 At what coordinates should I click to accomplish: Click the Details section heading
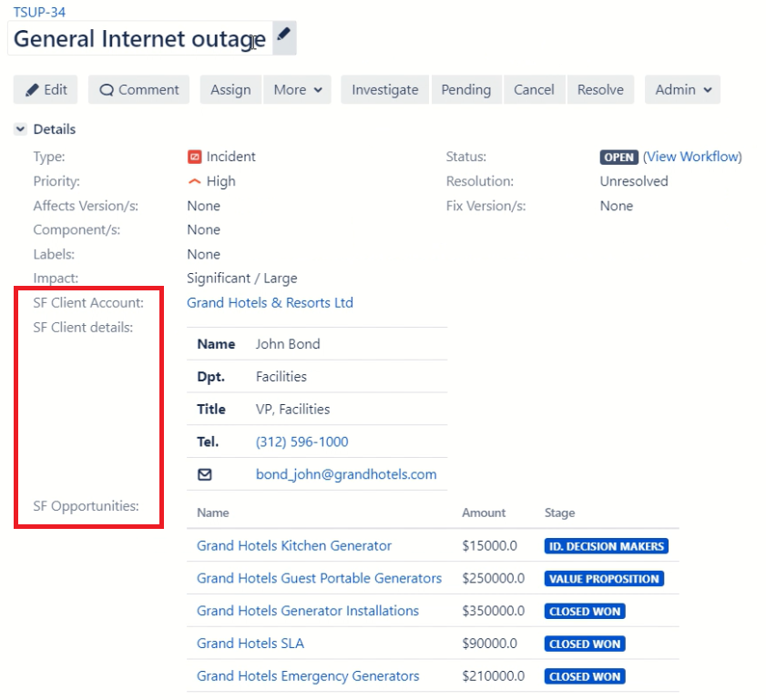coord(55,129)
